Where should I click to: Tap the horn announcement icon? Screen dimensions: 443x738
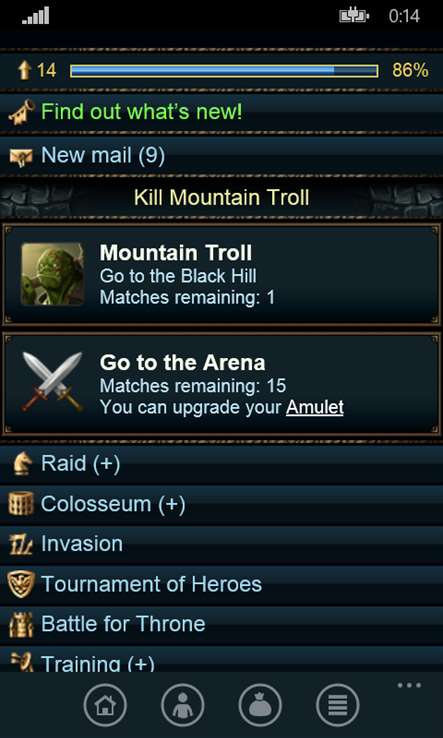tap(21, 112)
